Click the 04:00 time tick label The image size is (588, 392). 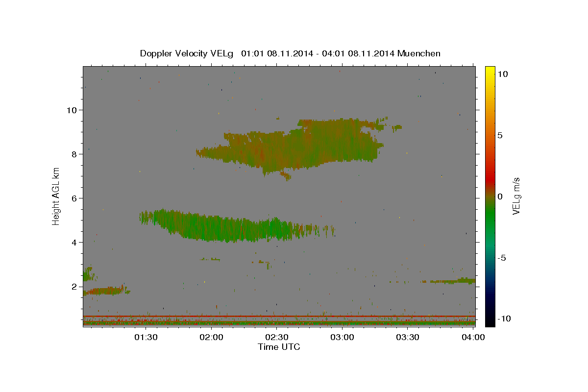point(473,337)
